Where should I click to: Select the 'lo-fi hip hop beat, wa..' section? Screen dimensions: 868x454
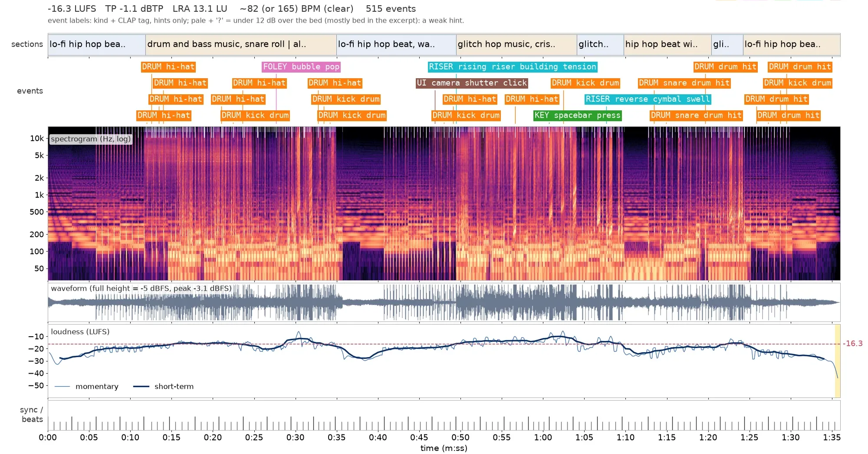click(396, 44)
